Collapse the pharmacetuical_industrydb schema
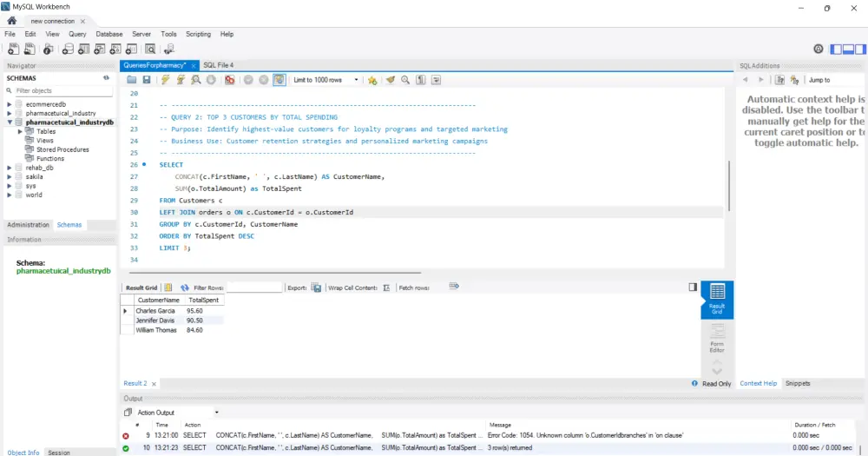This screenshot has height=456, width=868. (10, 122)
